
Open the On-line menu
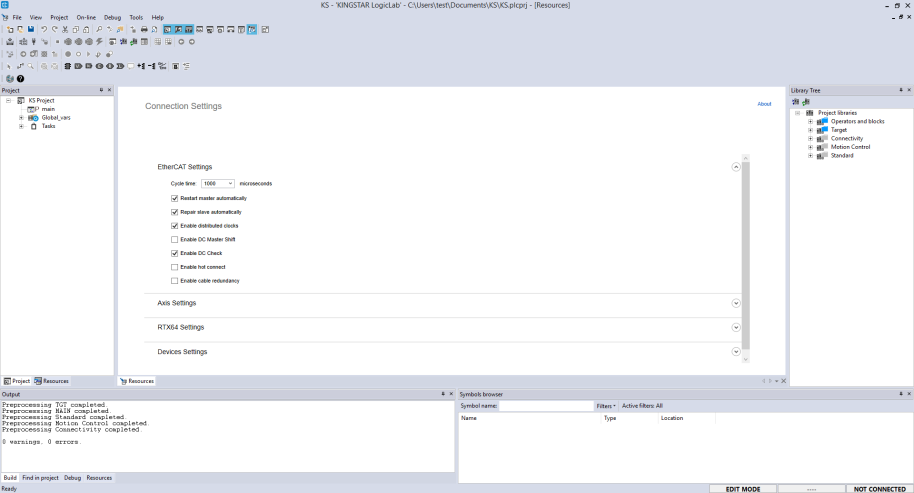click(x=86, y=17)
